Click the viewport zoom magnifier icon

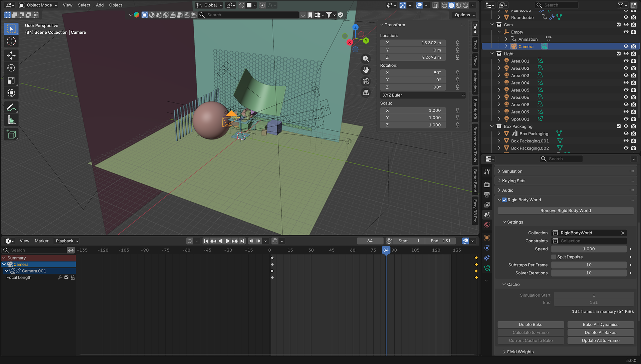(x=366, y=59)
